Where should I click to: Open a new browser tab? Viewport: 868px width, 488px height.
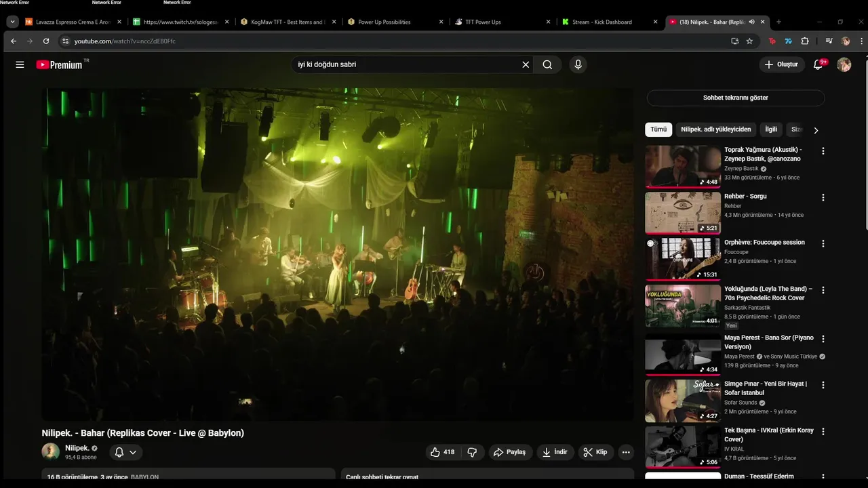click(x=778, y=22)
